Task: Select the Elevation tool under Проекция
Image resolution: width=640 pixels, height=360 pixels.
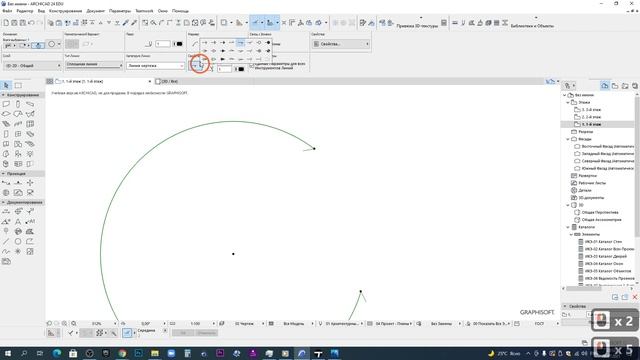Action: 18,183
